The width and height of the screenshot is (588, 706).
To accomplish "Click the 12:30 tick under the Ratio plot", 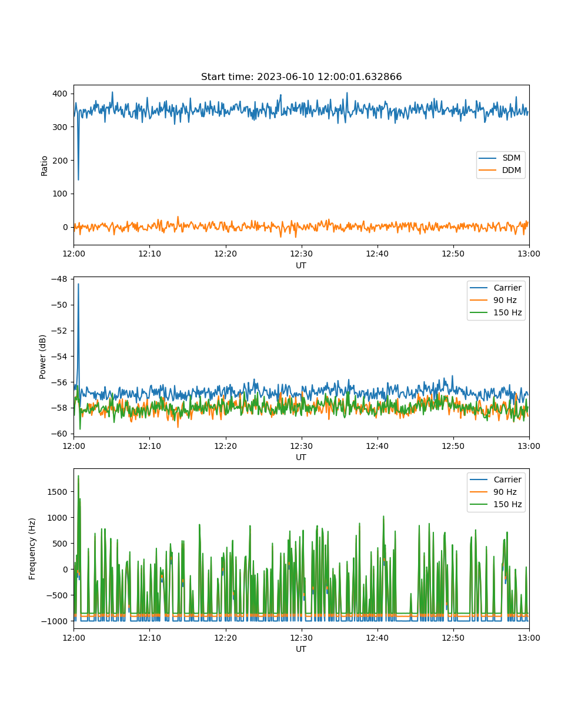I will point(302,254).
